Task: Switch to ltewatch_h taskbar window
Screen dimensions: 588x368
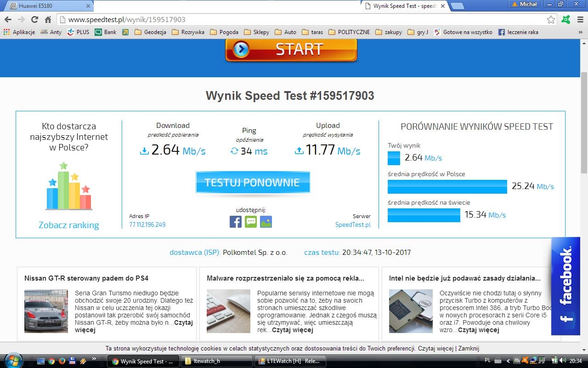Action: (x=217, y=361)
